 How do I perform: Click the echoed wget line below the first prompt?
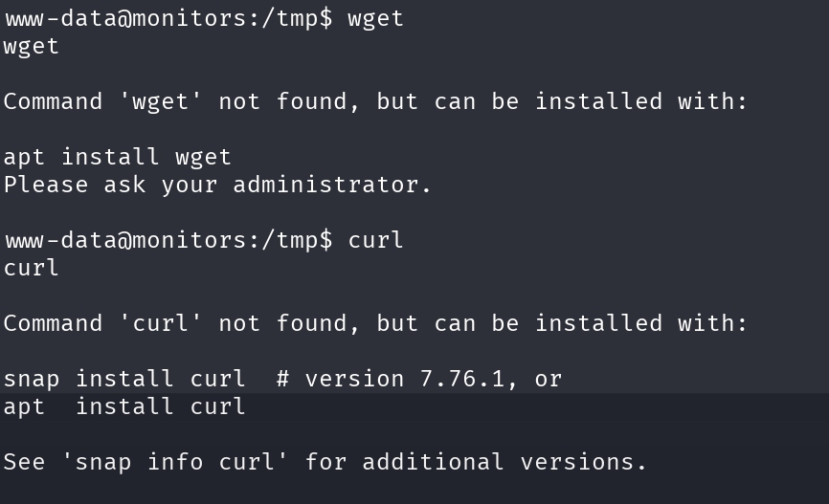pyautogui.click(x=32, y=46)
